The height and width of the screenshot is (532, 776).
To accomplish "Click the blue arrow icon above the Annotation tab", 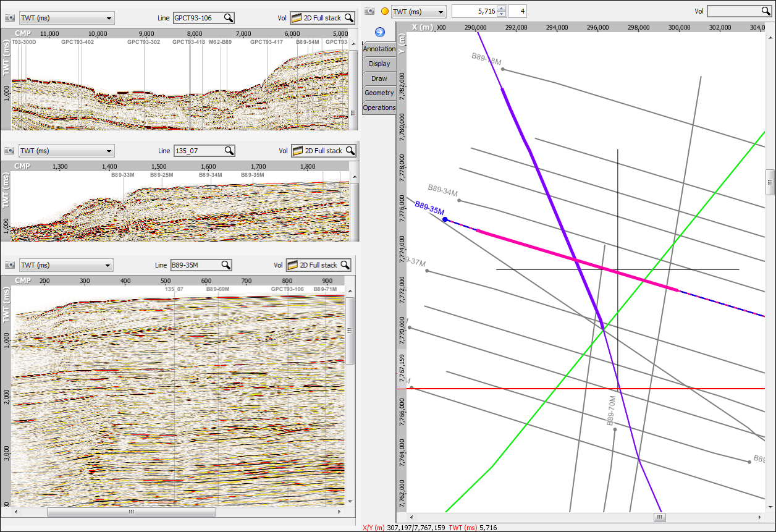I will tap(379, 32).
